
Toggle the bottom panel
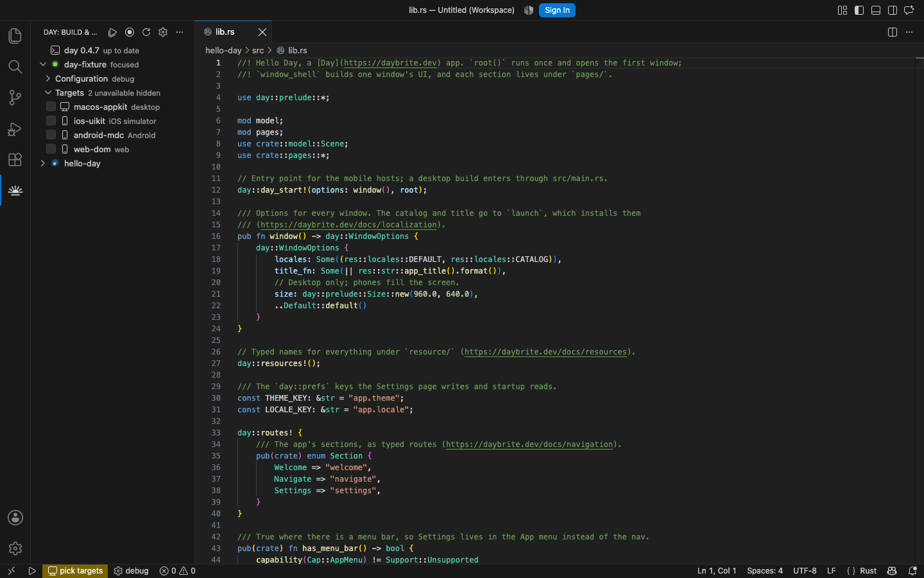876,10
